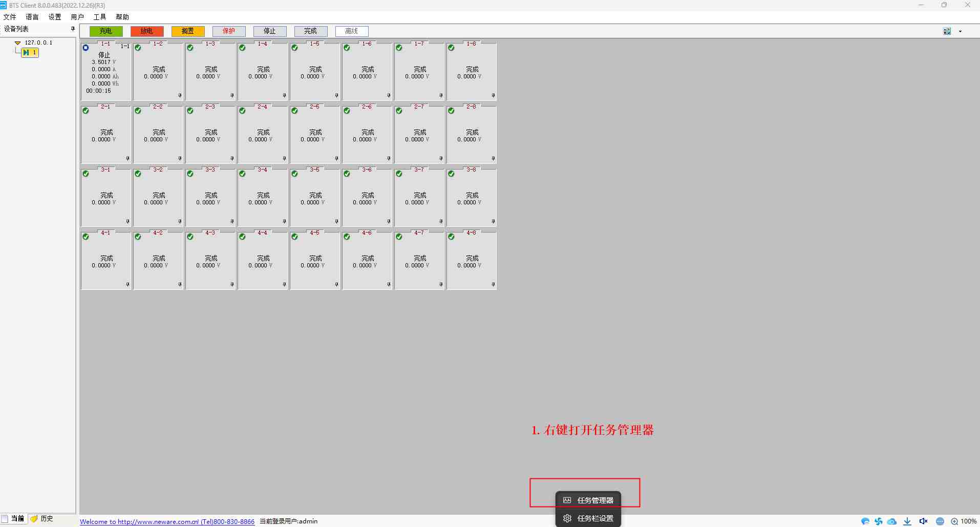Open the 语言 menu
Image resolution: width=980 pixels, height=527 pixels.
pyautogui.click(x=32, y=17)
